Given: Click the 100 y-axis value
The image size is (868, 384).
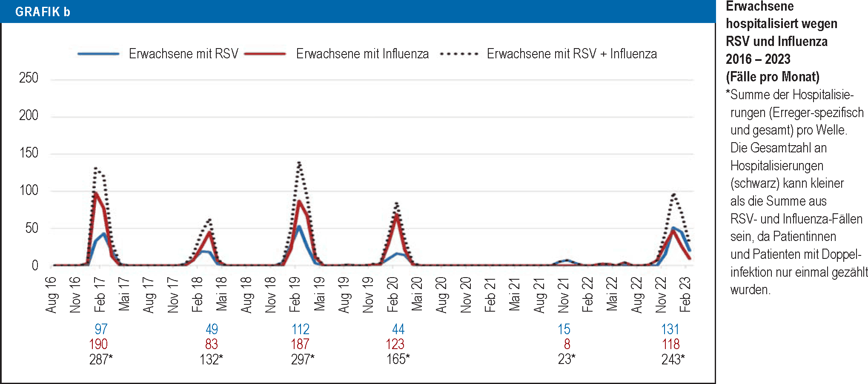Looking at the screenshot, I should click(x=29, y=190).
